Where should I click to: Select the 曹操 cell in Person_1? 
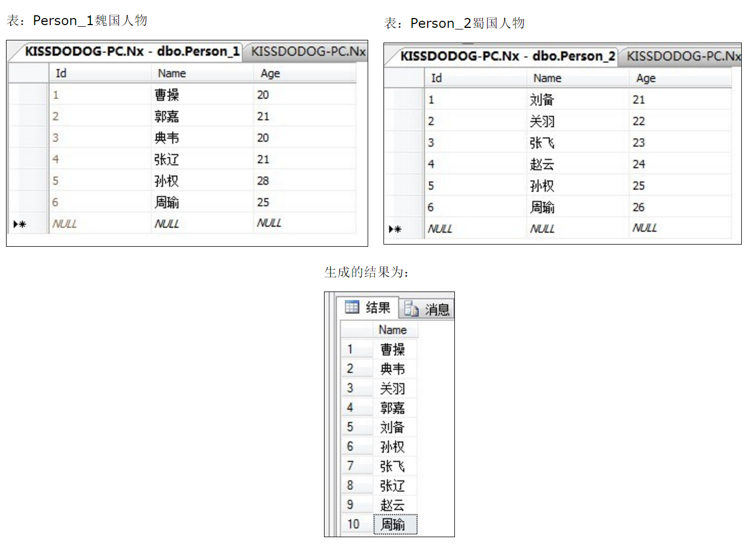(202, 95)
